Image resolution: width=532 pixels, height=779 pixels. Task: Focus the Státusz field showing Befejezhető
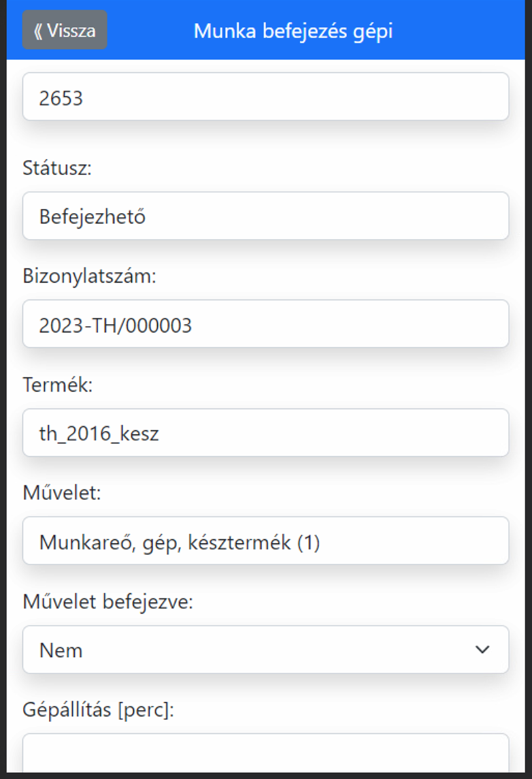[x=265, y=216]
